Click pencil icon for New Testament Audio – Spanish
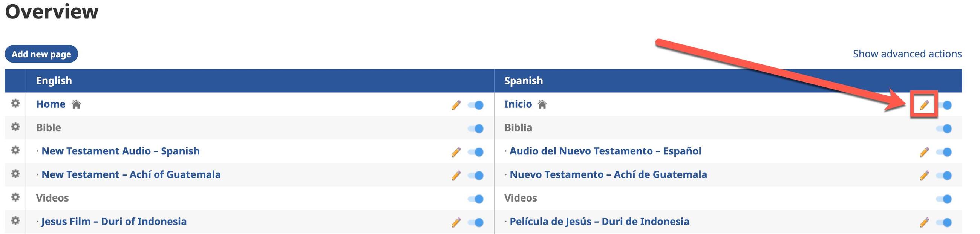 pos(456,152)
